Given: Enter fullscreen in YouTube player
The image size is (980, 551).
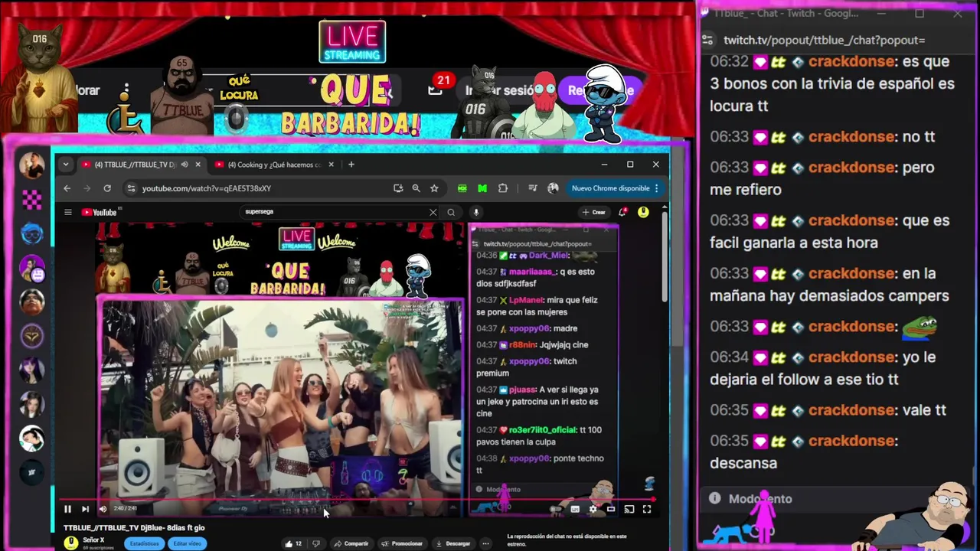Looking at the screenshot, I should [647, 509].
